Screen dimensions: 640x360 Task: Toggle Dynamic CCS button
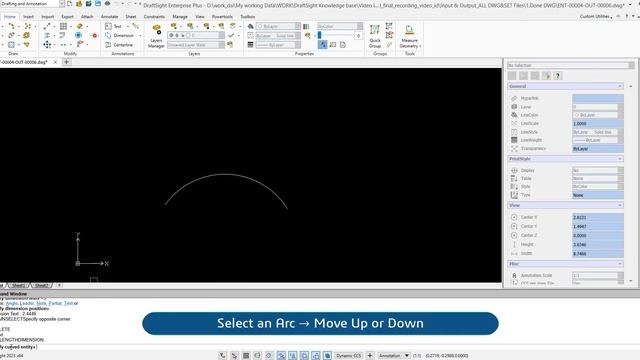(349, 356)
